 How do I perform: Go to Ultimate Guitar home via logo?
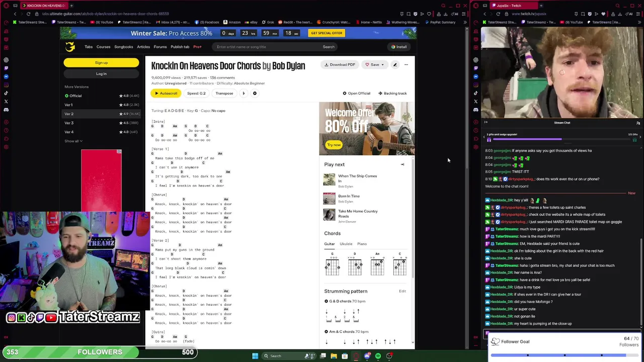coord(70,47)
